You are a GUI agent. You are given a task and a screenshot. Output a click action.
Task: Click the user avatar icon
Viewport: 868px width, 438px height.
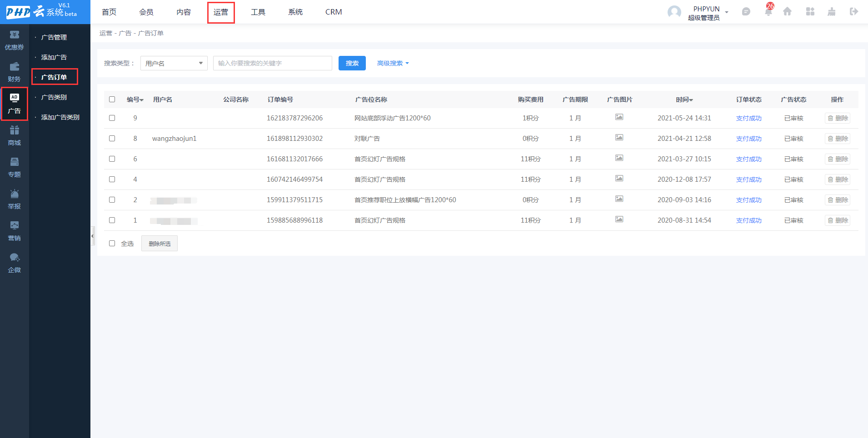click(x=674, y=12)
